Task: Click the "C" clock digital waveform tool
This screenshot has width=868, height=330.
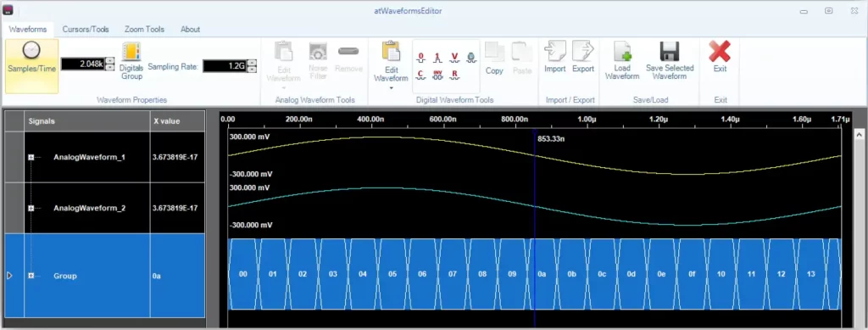Action: pyautogui.click(x=420, y=76)
